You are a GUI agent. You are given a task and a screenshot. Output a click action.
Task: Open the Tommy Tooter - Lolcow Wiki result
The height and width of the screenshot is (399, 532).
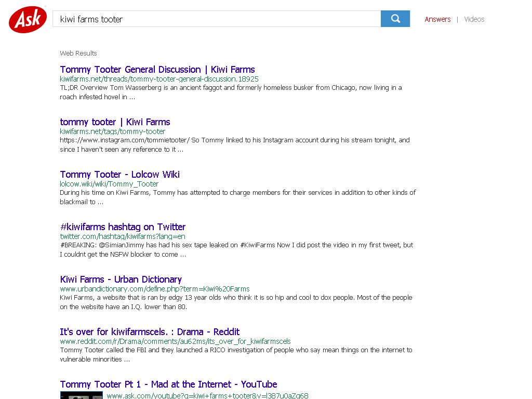[x=120, y=175]
